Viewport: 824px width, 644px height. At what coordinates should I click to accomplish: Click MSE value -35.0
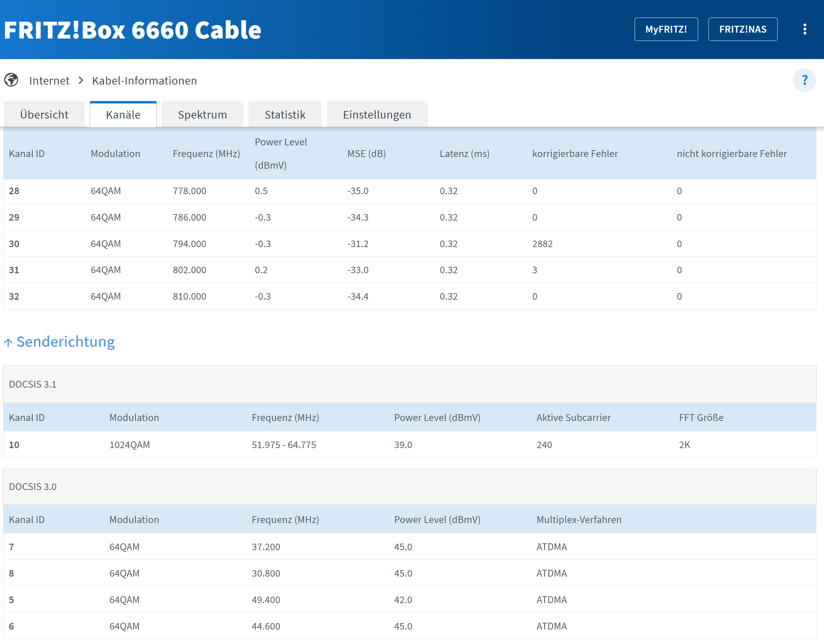click(x=358, y=191)
